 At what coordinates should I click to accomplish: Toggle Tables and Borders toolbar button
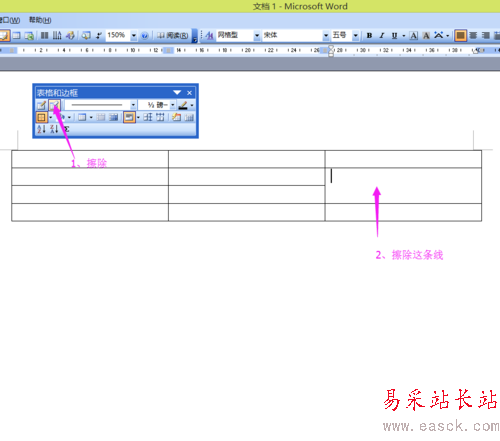pyautogui.click(x=4, y=35)
